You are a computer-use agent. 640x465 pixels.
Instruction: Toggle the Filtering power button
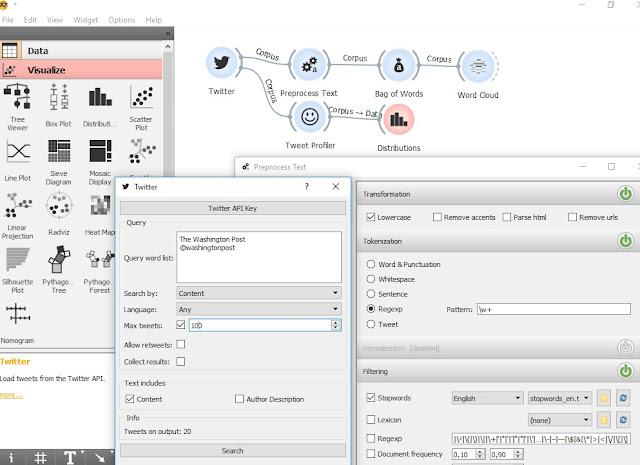click(625, 371)
